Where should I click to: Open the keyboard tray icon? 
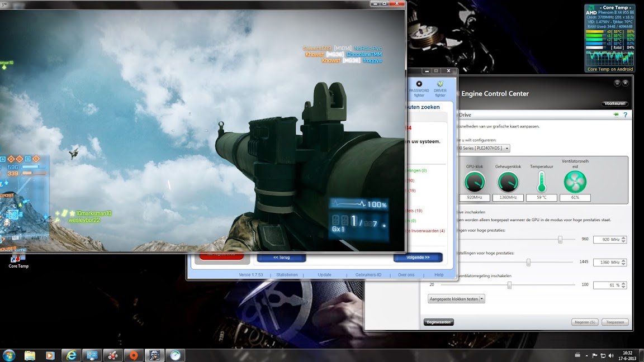tap(577, 355)
